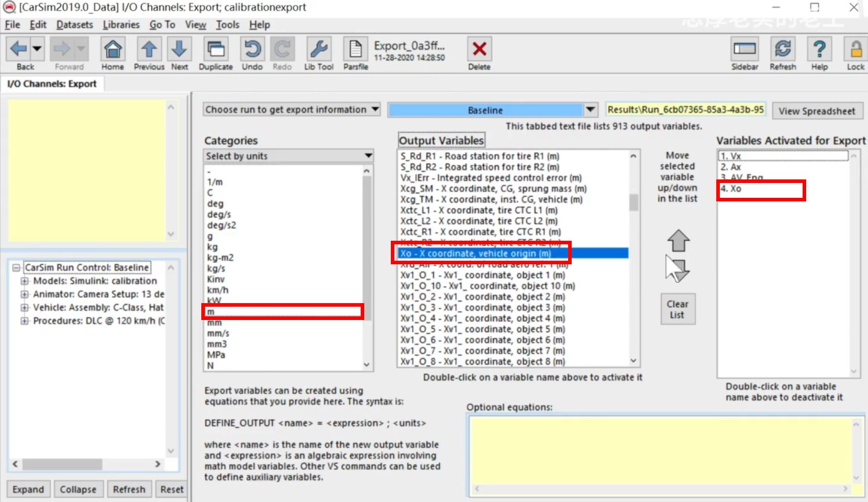The width and height of the screenshot is (868, 502).
Task: Select 'Xv1_O_10' object 10 coordinate variable
Action: tap(488, 286)
